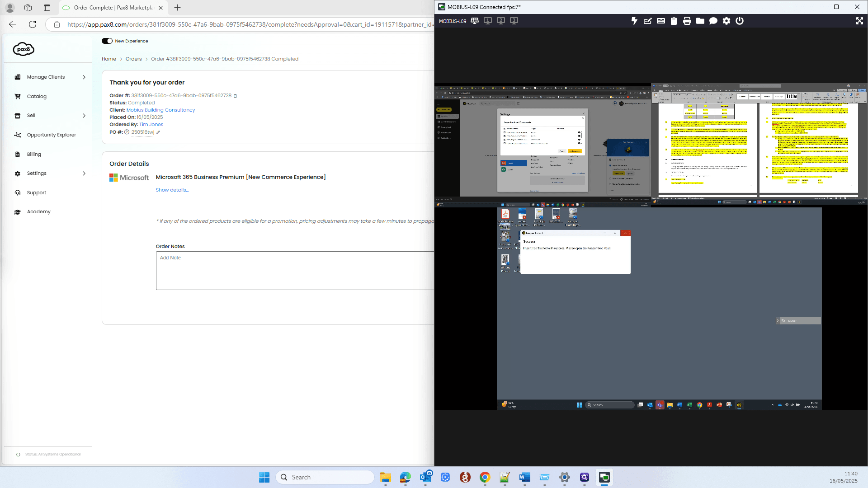
Task: Click the Microsoft logo in Order Details
Action: click(x=129, y=178)
